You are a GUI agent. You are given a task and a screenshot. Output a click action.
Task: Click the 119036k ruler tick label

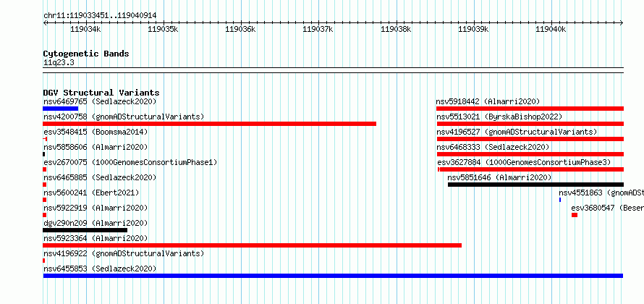pos(241,29)
